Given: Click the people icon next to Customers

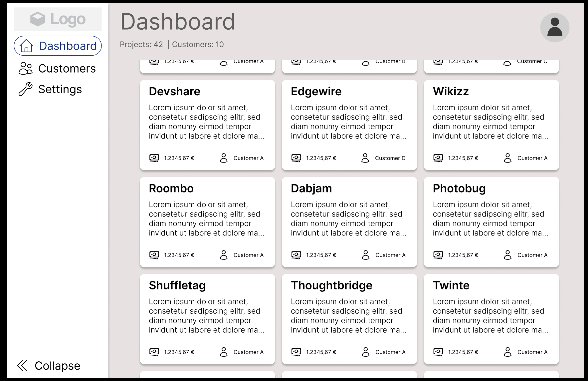Looking at the screenshot, I should (x=26, y=68).
